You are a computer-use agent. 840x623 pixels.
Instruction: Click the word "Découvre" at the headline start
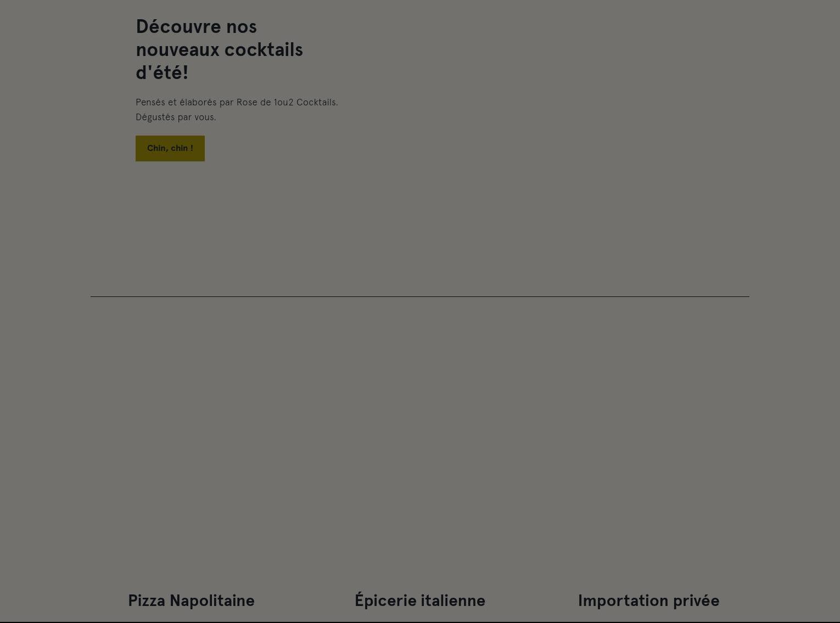point(178,26)
